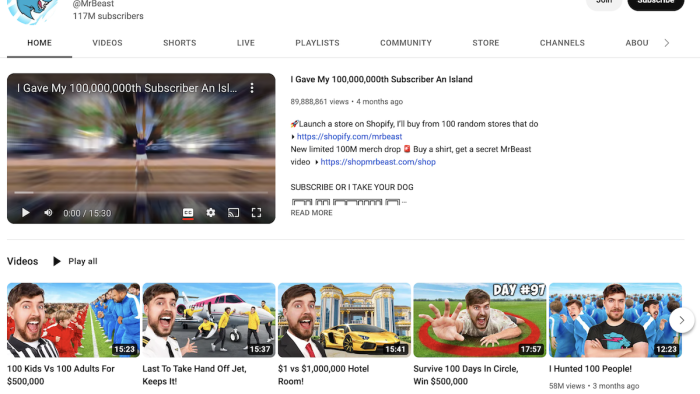The width and height of the screenshot is (700, 394).
Task: Open the Channels tab
Action: point(562,43)
